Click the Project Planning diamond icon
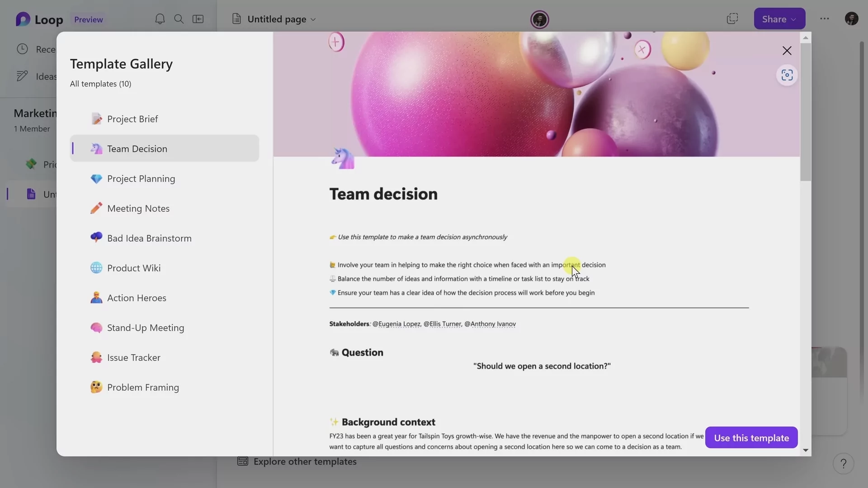The width and height of the screenshot is (868, 488). point(96,178)
